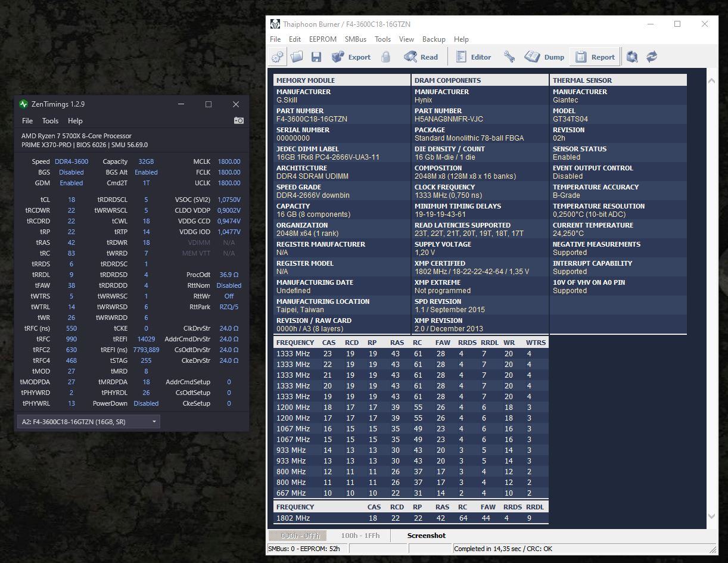Click the floppy disk save icon
Screen dimensions: 728x563
(x=316, y=57)
